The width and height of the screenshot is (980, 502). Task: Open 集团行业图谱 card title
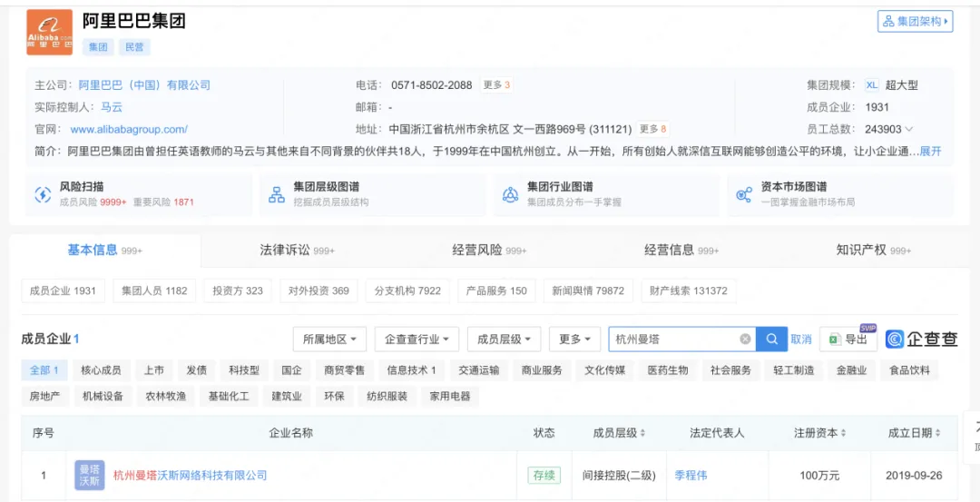[x=560, y=187]
